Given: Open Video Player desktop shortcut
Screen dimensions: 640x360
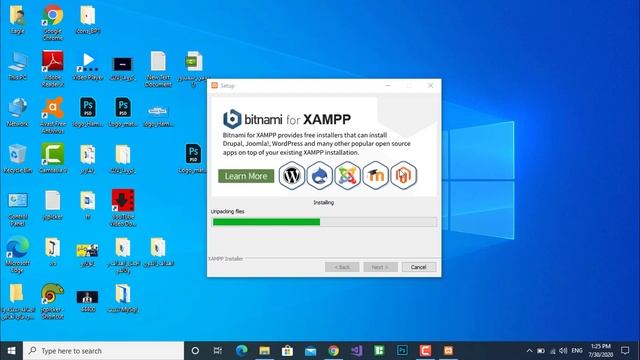Looking at the screenshot, I should (88, 65).
